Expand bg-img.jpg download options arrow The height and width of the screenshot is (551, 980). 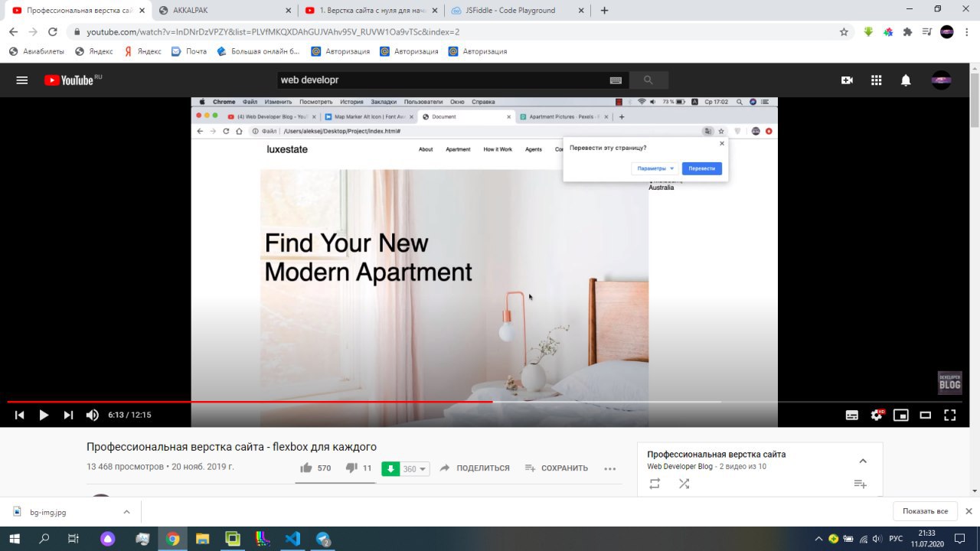point(126,512)
